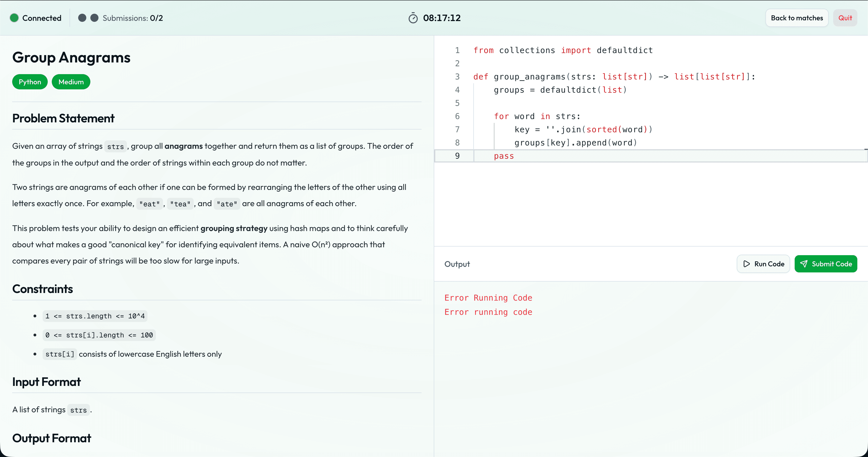Click the stopwatch timer icon
This screenshot has height=457, width=868.
click(413, 18)
